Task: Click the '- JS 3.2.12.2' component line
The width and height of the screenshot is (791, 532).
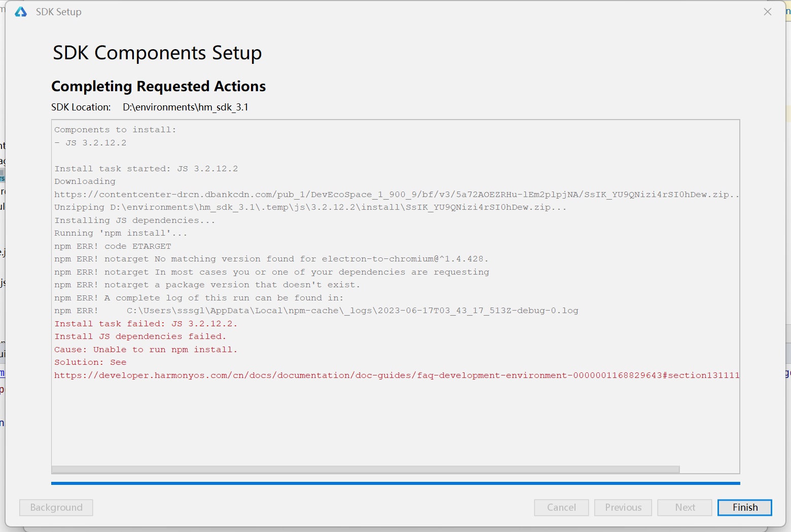Action: (x=90, y=143)
